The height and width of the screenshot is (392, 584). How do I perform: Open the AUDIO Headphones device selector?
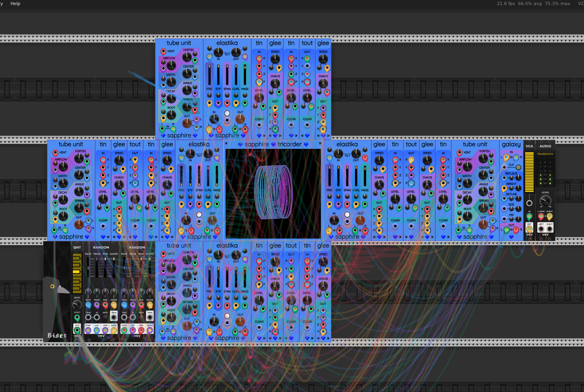pos(545,154)
